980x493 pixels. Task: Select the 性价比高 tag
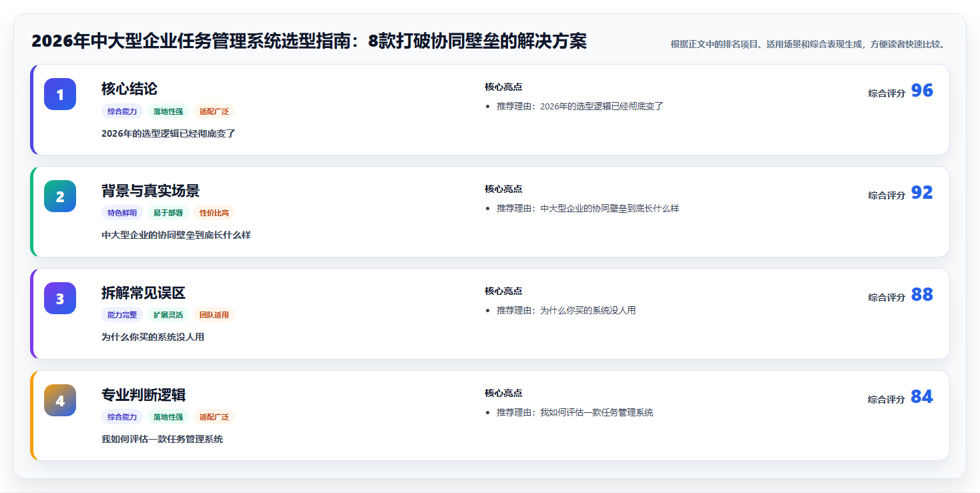pos(214,213)
